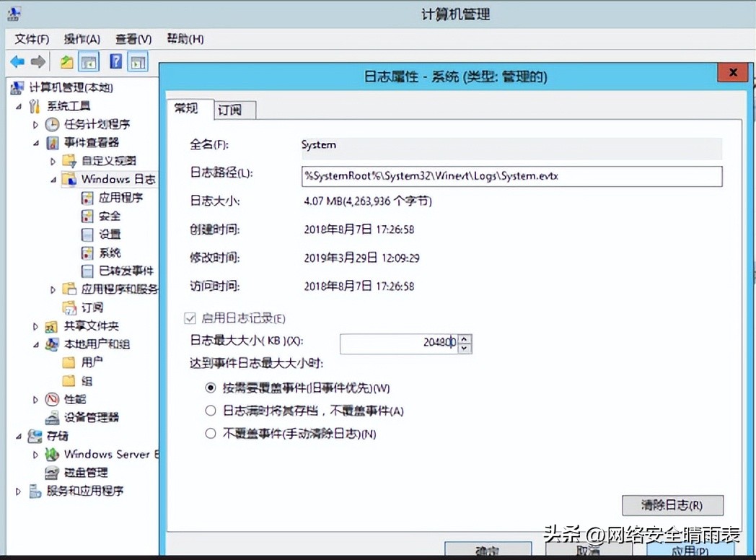Click the back navigation arrow
Viewport: 756px width, 560px height.
point(16,61)
